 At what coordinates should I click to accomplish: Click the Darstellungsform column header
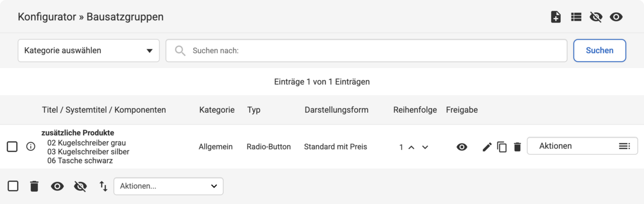336,110
